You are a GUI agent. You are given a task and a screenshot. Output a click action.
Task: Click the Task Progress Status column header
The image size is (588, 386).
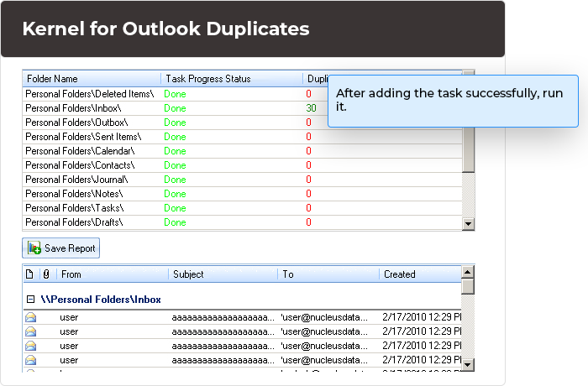232,79
